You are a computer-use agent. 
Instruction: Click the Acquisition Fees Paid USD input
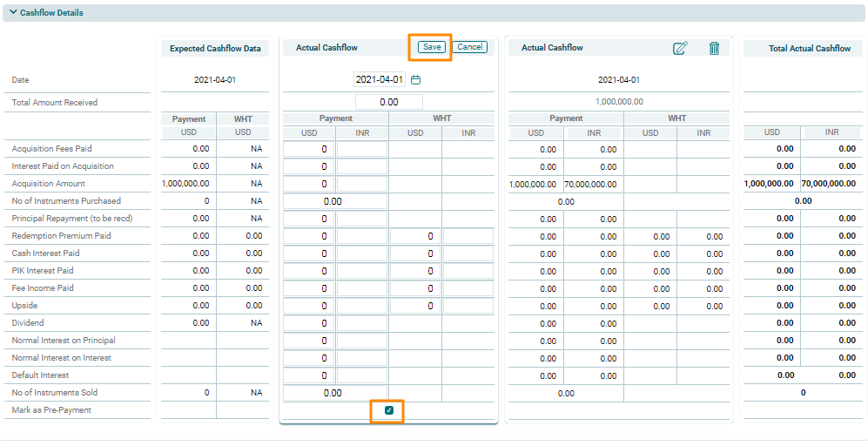point(309,149)
